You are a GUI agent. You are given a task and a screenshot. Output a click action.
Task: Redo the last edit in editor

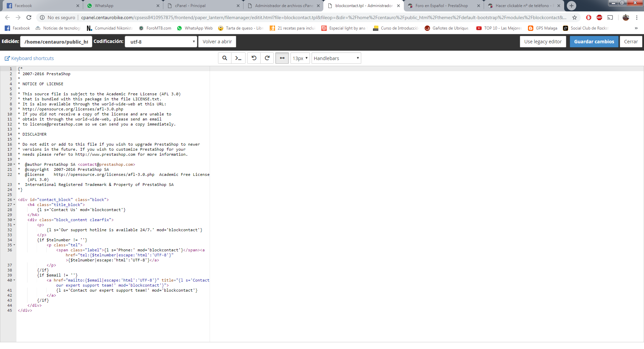click(x=267, y=58)
